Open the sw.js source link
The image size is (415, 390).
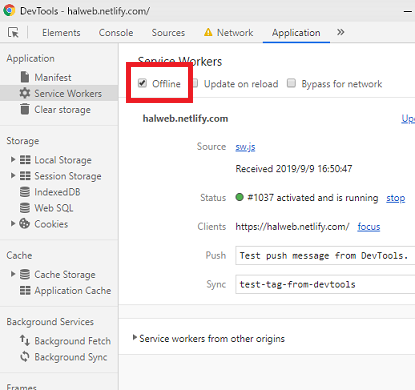point(245,147)
